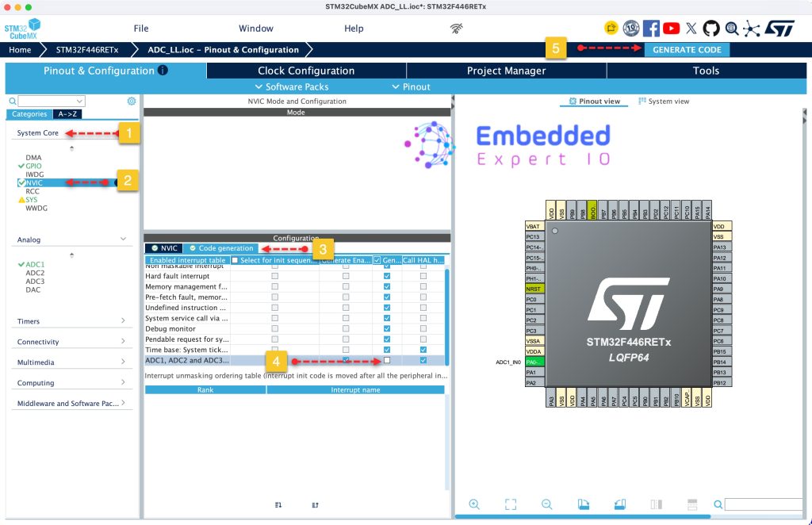Open the Pinout dropdown menu
The width and height of the screenshot is (812, 525).
[x=411, y=86]
